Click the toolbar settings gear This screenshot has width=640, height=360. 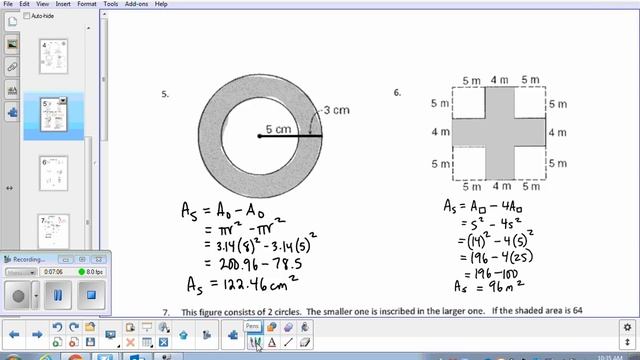pos(627,327)
